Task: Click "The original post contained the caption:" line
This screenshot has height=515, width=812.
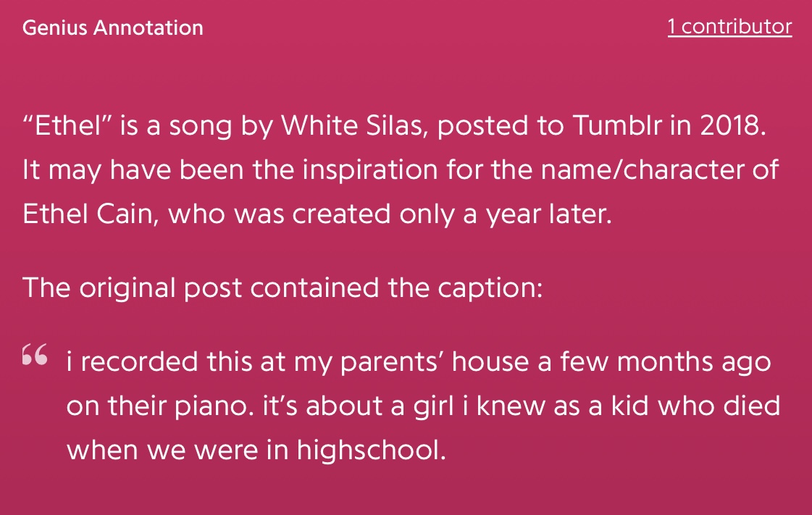Action: pos(282,288)
